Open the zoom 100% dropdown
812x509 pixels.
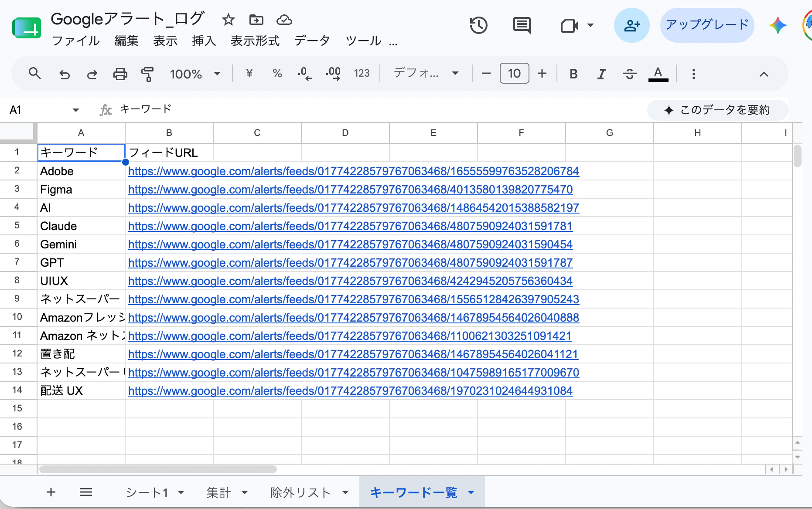click(x=195, y=74)
